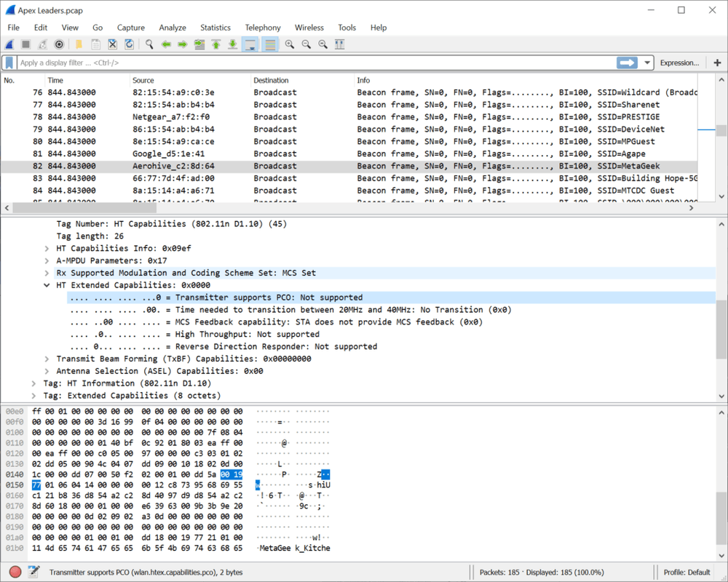Toggle automatic scrolling during live capture
The width and height of the screenshot is (728, 582).
250,44
